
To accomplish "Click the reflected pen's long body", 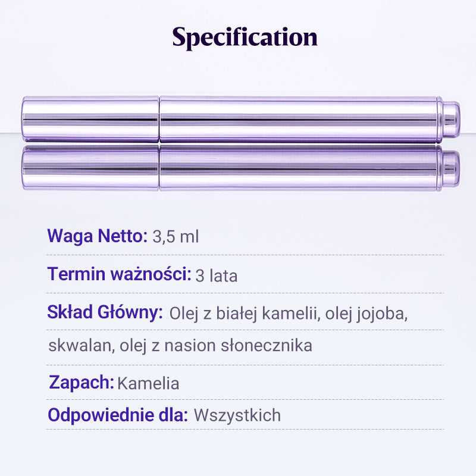I will (x=297, y=169).
